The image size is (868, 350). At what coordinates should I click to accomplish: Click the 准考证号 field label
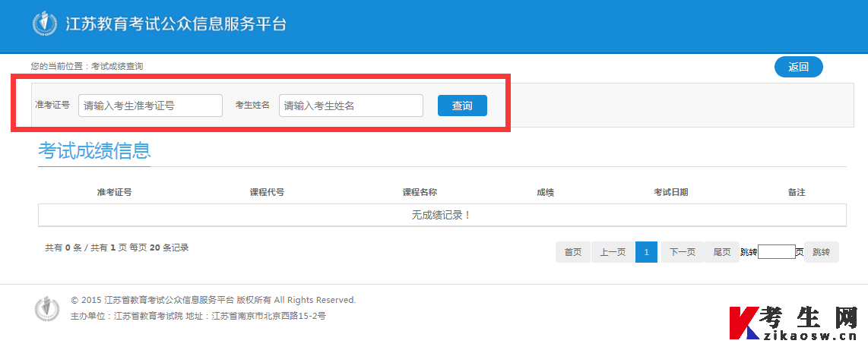[52, 105]
